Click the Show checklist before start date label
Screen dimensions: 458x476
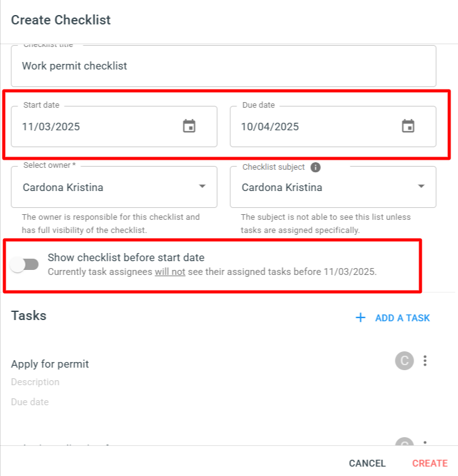tap(126, 257)
